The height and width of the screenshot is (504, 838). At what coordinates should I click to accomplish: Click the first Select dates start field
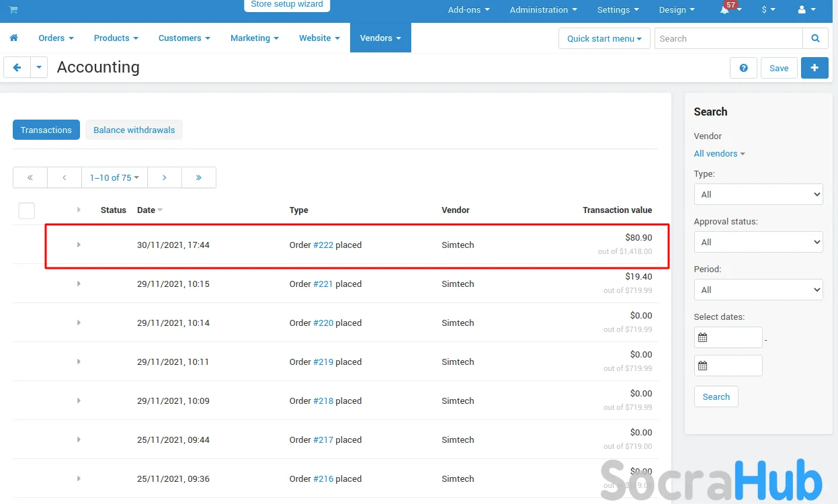pos(728,337)
